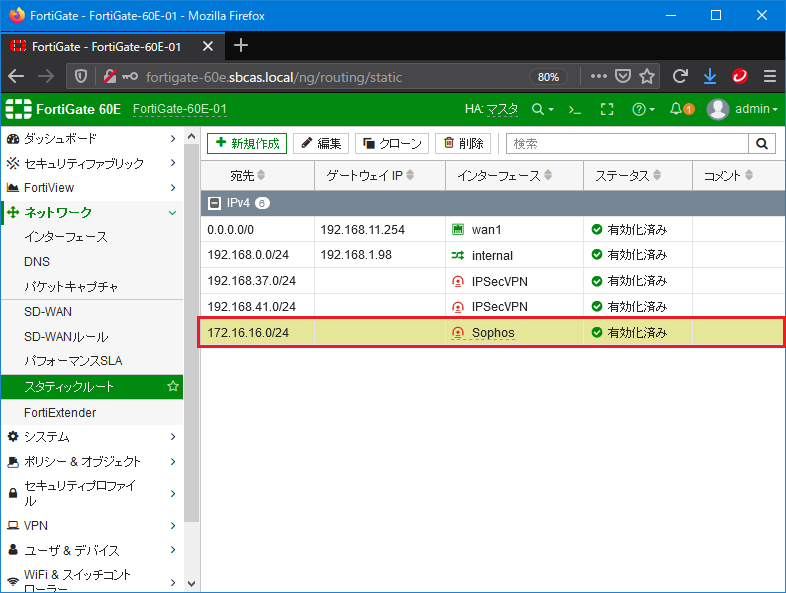Image resolution: width=786 pixels, height=593 pixels.
Task: Open the CLI console icon
Action: (x=574, y=109)
